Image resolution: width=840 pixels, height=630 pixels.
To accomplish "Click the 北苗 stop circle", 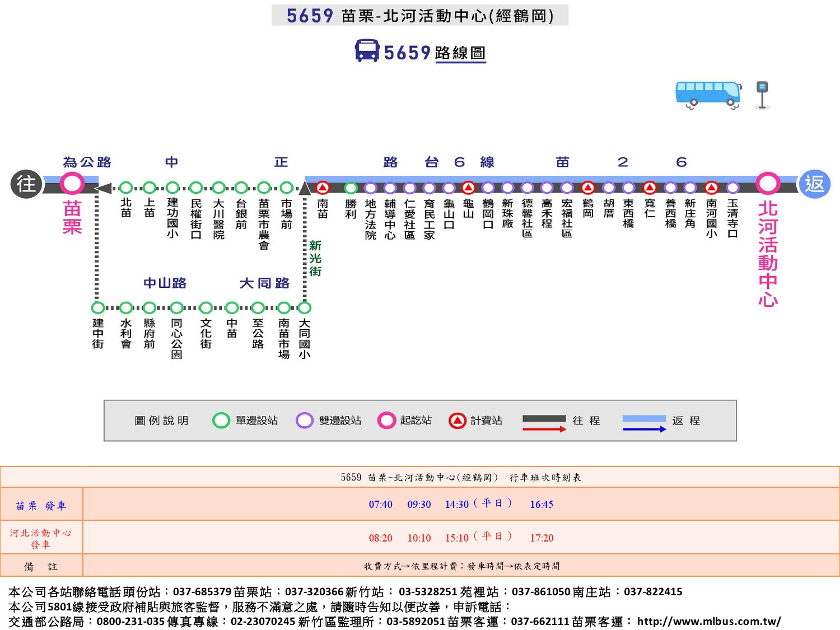I will click(126, 188).
